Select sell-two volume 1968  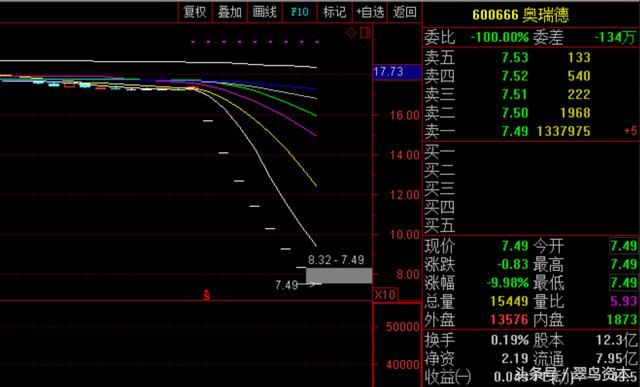tap(575, 113)
